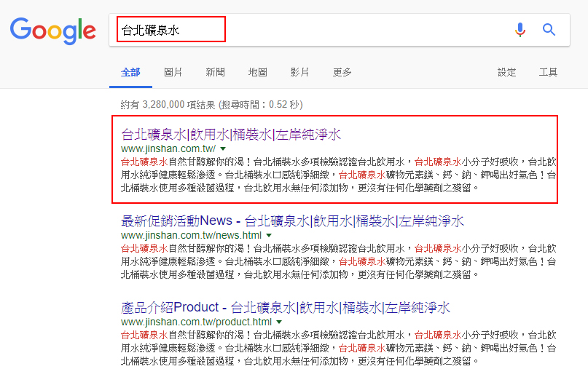This screenshot has height=377, width=588.
Task: Open the 地圖 tab
Action: point(258,72)
